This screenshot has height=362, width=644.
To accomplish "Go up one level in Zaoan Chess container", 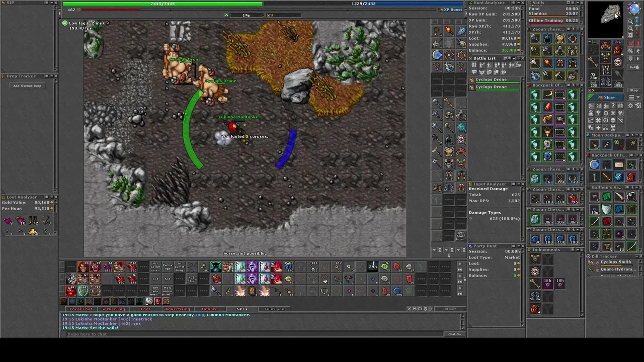I will point(574,29).
